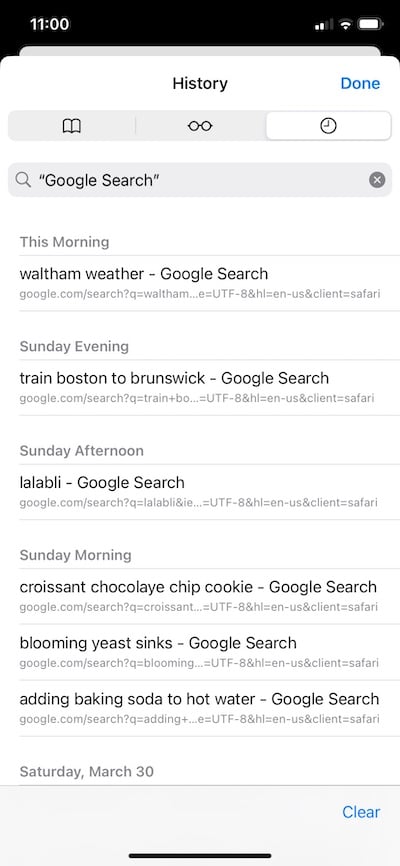Open the waltham weather search entry
This screenshot has width=400, height=866.
[200, 283]
